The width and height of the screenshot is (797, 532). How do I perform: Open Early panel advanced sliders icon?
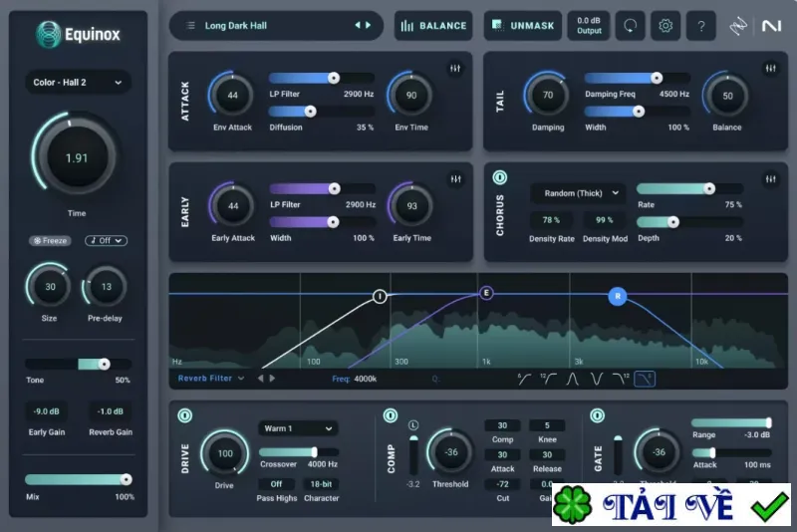pyautogui.click(x=455, y=179)
